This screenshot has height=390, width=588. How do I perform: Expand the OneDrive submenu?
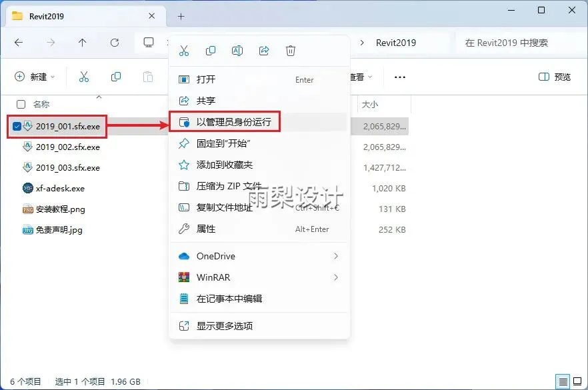335,256
